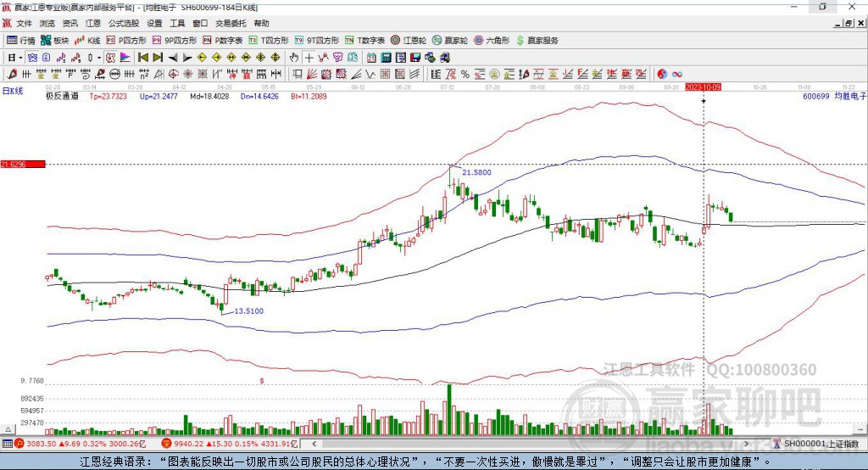Open the 工具 menu

pos(177,23)
